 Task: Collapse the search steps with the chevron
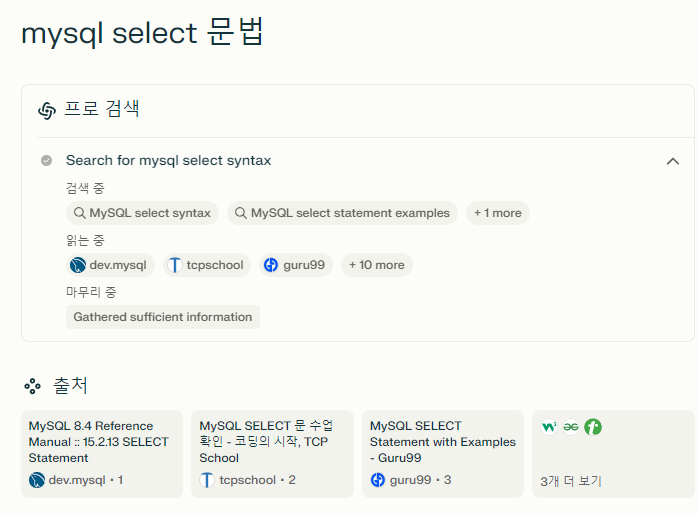coord(673,161)
